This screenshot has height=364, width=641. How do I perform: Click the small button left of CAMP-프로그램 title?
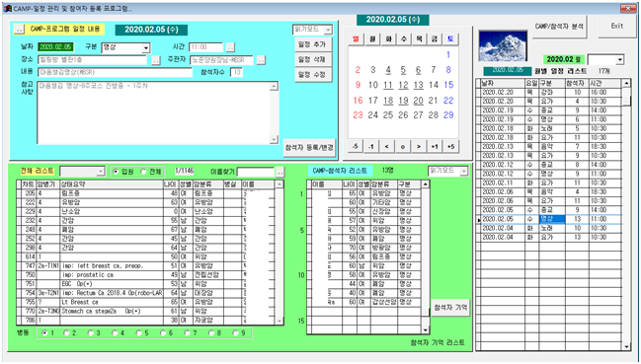click(19, 29)
